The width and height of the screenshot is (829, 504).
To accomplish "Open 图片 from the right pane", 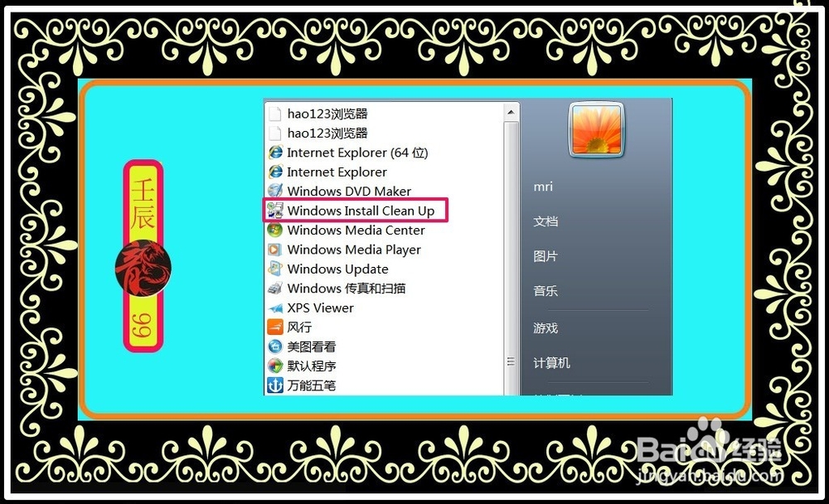I will pos(545,256).
